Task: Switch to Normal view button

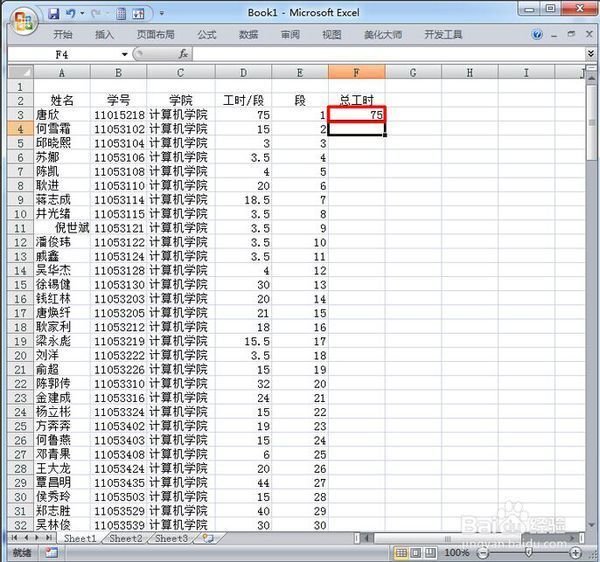Action: (401, 553)
